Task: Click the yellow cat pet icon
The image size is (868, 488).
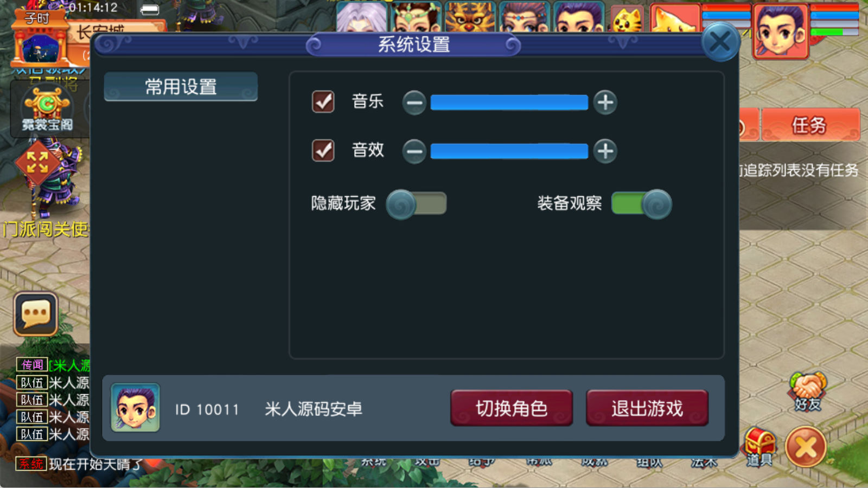Action: pos(627,19)
